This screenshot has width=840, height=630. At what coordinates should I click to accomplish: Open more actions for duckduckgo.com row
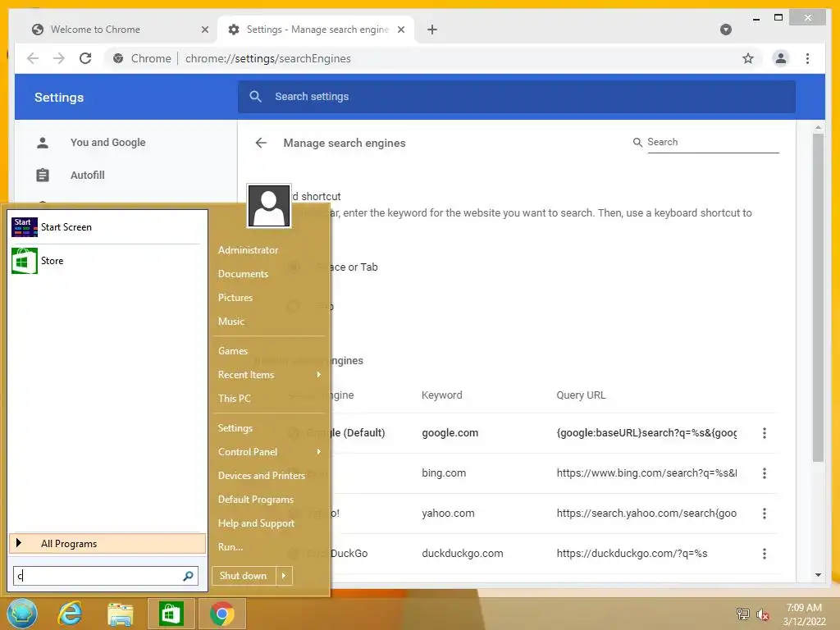pos(765,554)
